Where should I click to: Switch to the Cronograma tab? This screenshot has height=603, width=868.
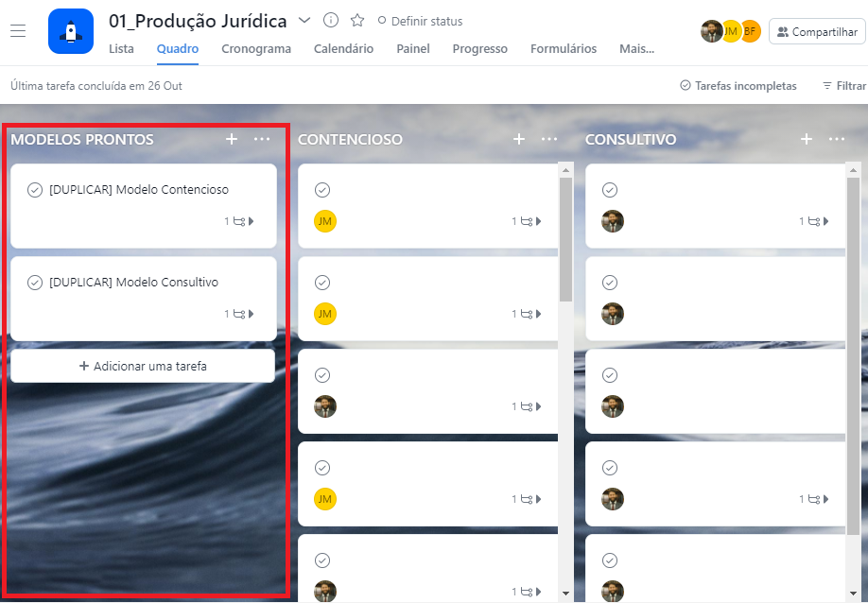256,48
